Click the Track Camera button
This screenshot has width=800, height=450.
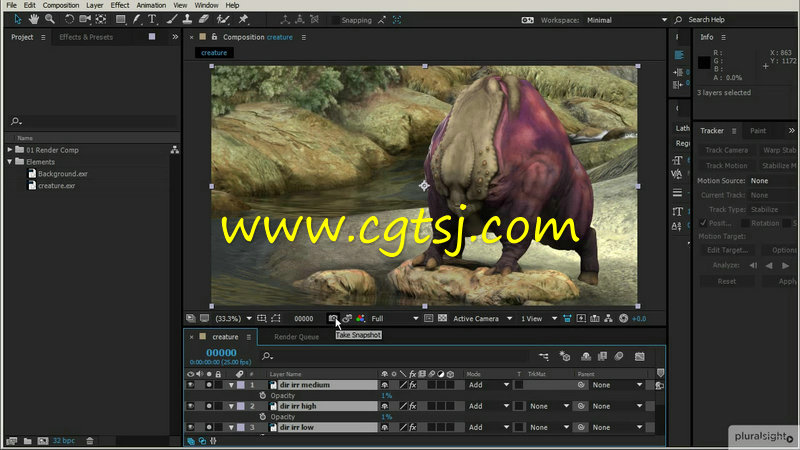pyautogui.click(x=726, y=150)
